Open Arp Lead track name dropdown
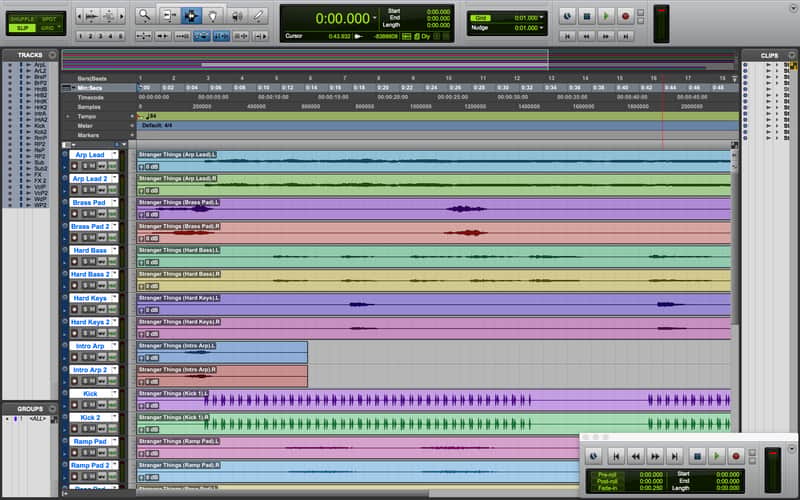This screenshot has height=500, width=800. pyautogui.click(x=114, y=155)
